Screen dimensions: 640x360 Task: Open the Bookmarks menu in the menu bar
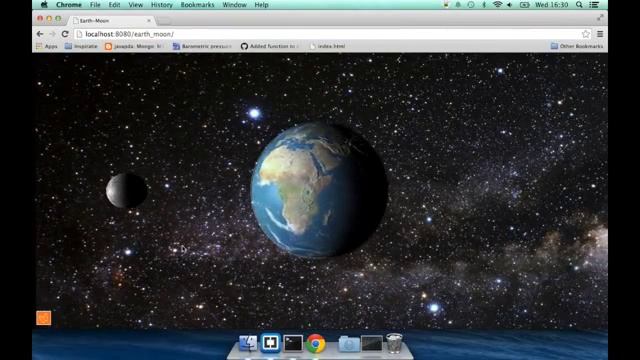click(197, 5)
